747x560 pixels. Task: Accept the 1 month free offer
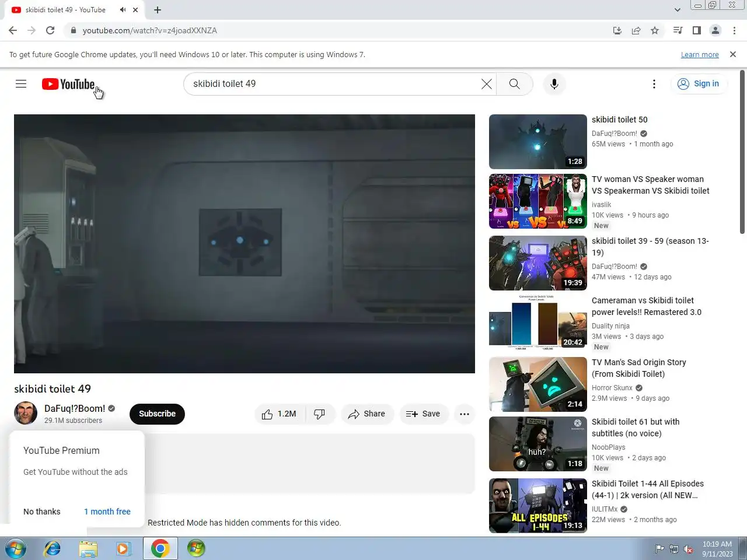tap(107, 512)
